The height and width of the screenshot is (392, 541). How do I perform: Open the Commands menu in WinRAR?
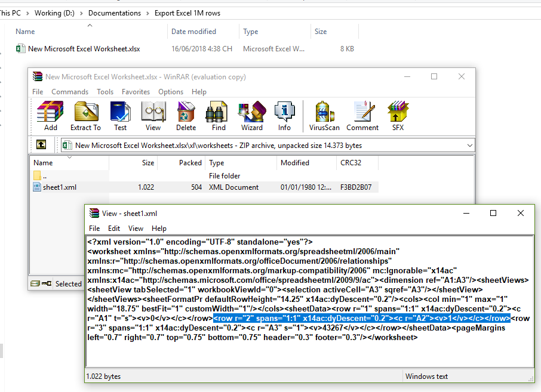[x=70, y=92]
